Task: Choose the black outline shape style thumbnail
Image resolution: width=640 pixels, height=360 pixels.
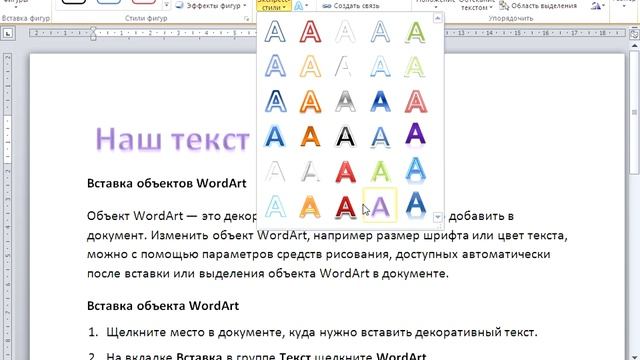Action: [x=74, y=2]
